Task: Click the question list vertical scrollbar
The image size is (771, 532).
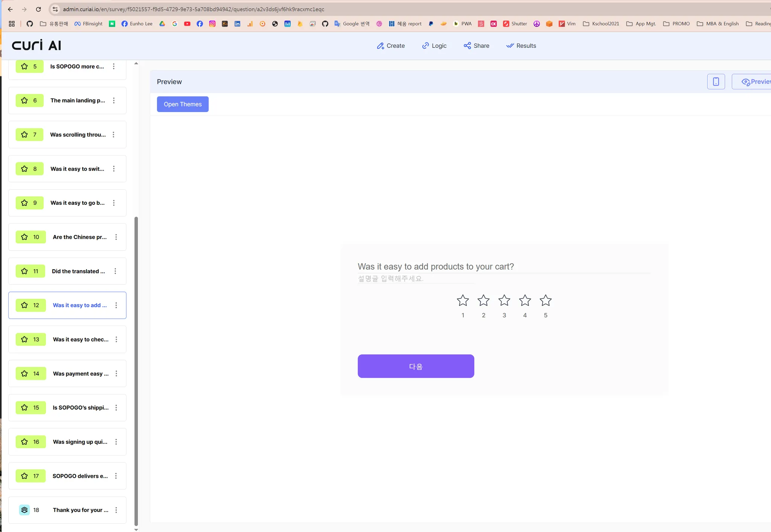Action: pyautogui.click(x=136, y=371)
